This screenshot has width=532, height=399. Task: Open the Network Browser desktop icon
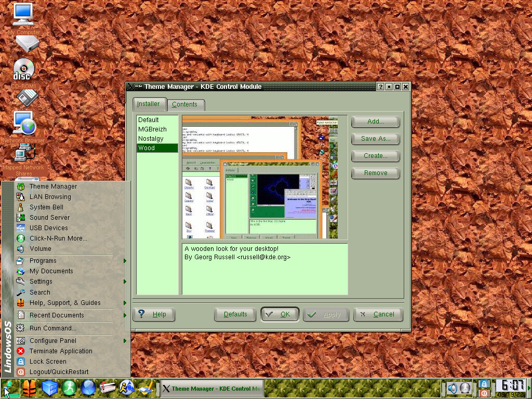click(x=24, y=124)
